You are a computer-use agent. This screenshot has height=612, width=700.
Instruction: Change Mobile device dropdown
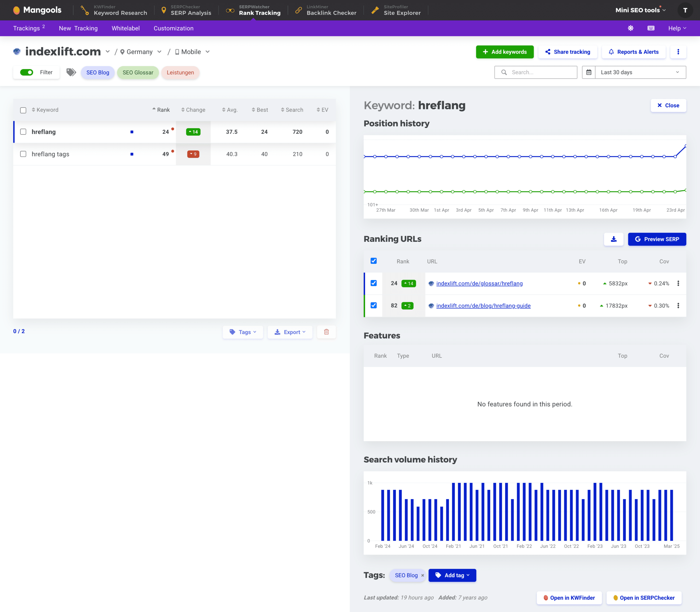tap(192, 52)
